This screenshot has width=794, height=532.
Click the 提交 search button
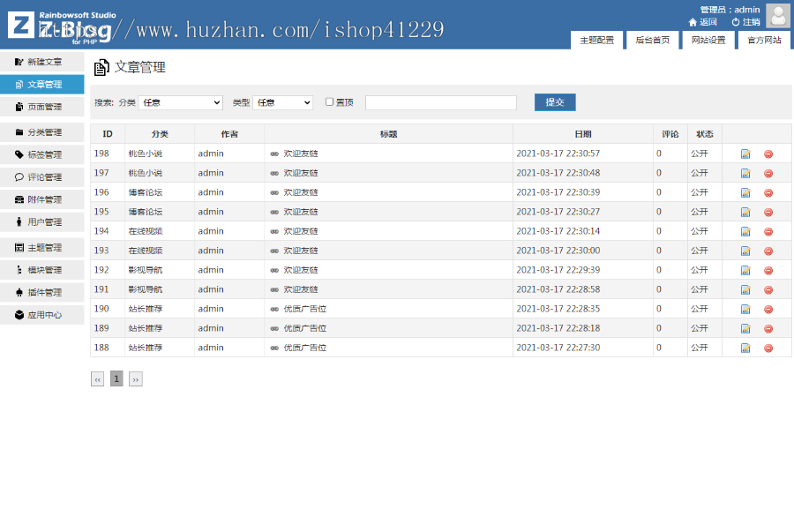(555, 102)
